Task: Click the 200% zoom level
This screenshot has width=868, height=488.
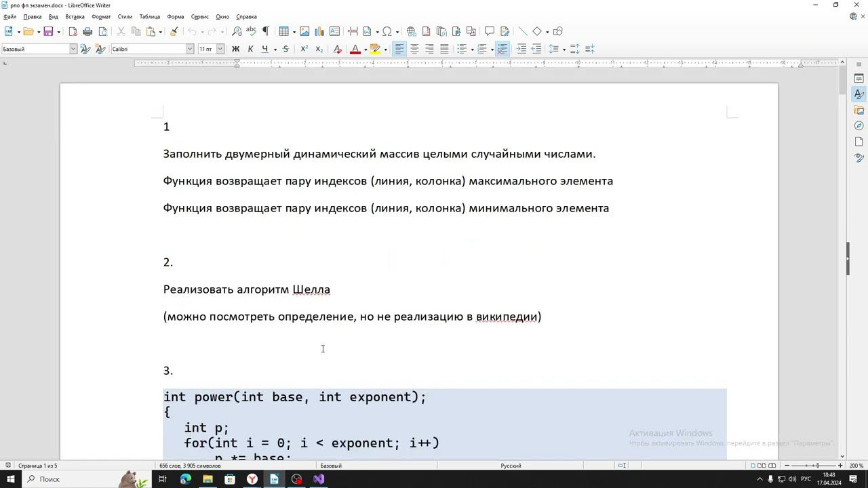Action: (856, 466)
